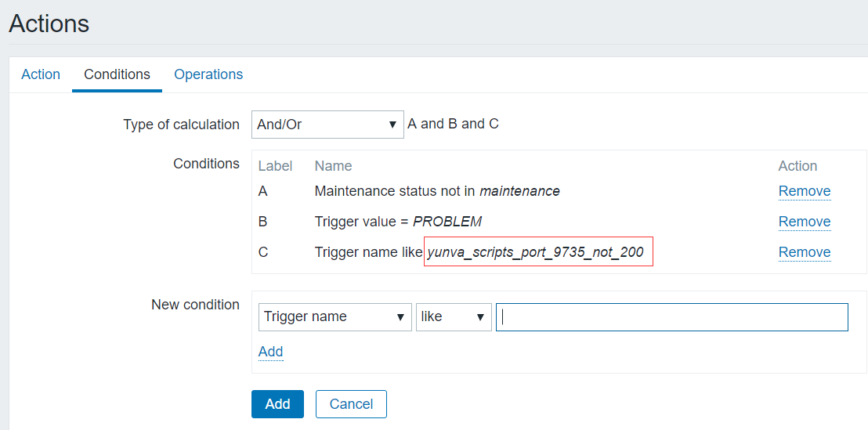Click the yunva_scripts_port_9735_not_200 trigger name text
The height and width of the screenshot is (430, 868).
coord(536,252)
